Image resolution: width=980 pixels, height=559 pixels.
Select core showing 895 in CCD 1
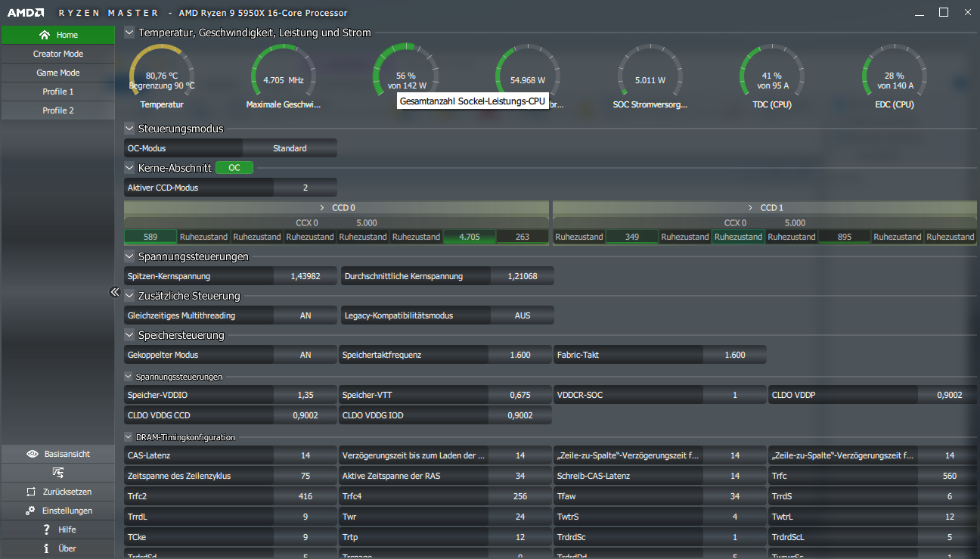point(844,237)
